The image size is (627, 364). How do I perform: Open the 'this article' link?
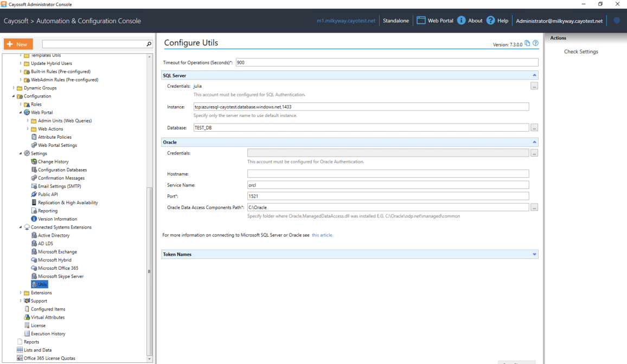[322, 235]
